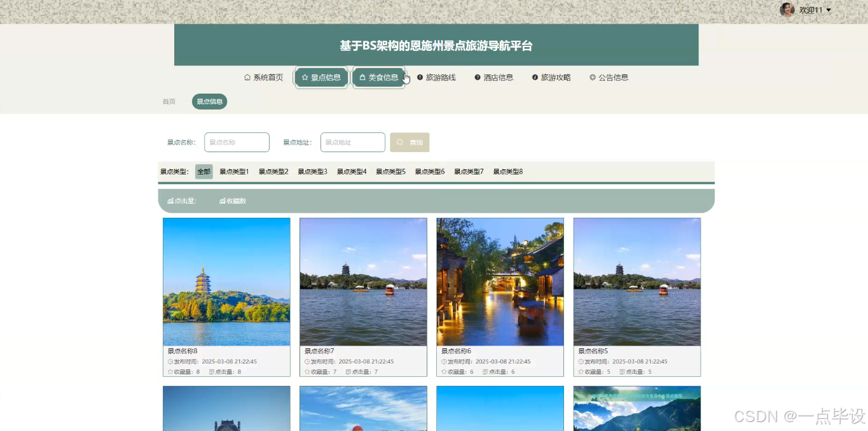Viewport: 868px width, 431px height.
Task: Click the 景点信息 breadcrumb pill
Action: (x=209, y=102)
